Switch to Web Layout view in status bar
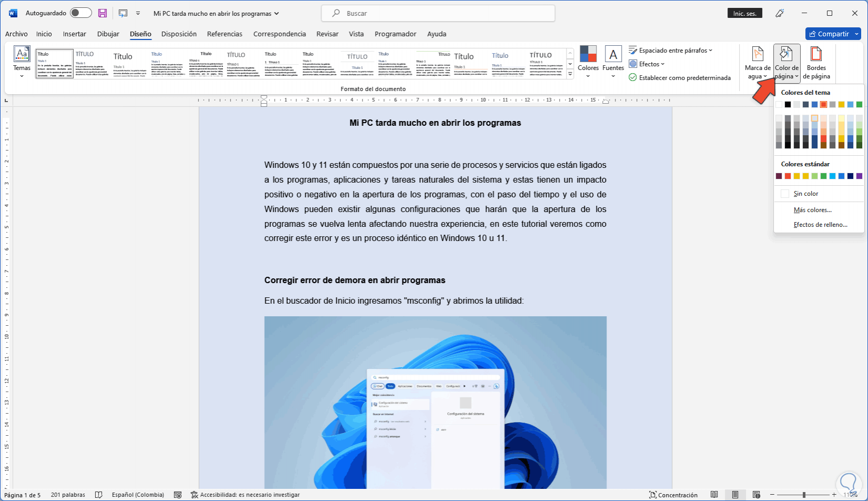The image size is (868, 501). (756, 495)
